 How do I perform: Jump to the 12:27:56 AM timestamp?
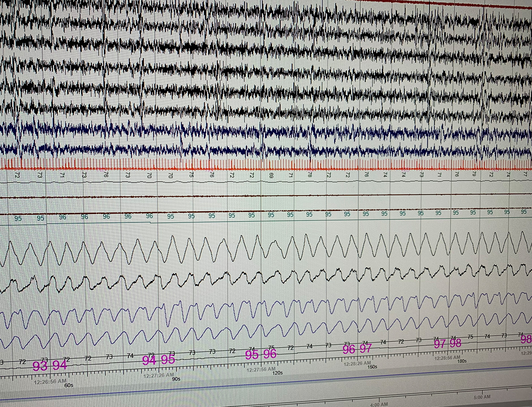260,369
